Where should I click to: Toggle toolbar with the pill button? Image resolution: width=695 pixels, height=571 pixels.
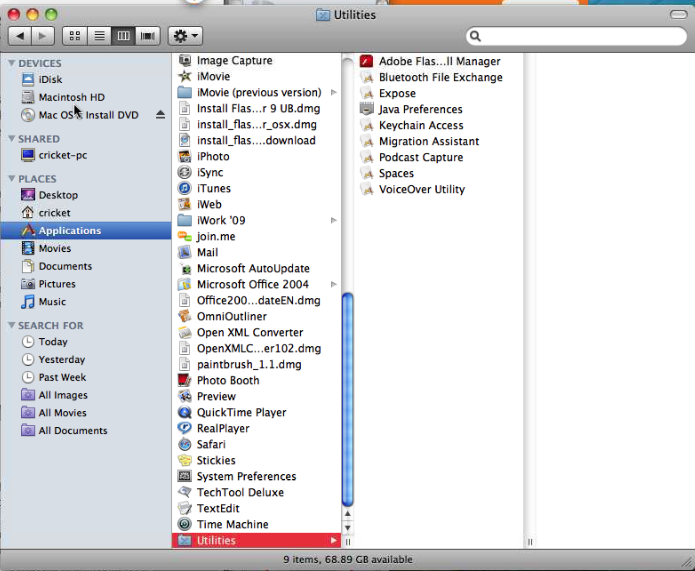pos(679,15)
